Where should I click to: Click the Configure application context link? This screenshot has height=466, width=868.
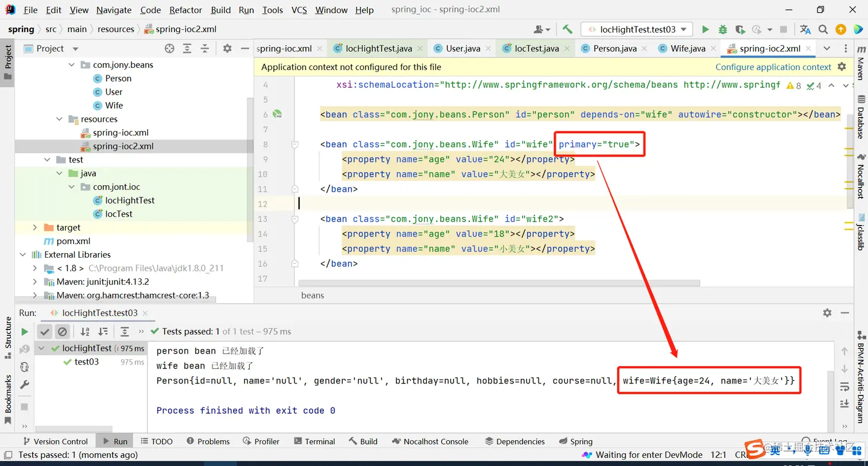coord(773,67)
